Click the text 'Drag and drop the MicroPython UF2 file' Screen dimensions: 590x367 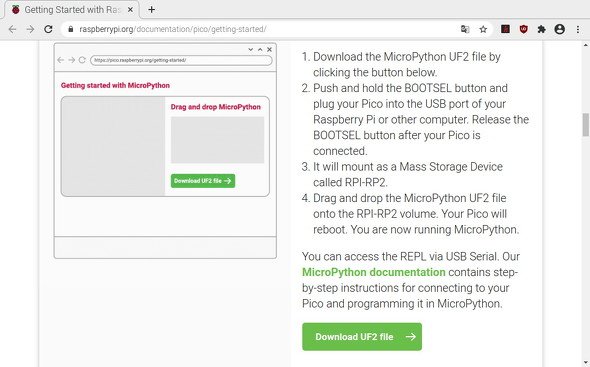[x=410, y=198]
